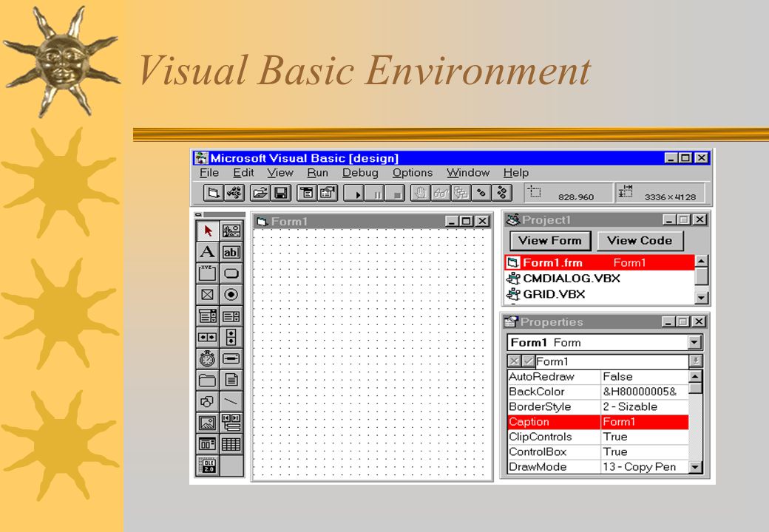Confirm the property edit with check button
This screenshot has height=532, width=769.
point(528,361)
